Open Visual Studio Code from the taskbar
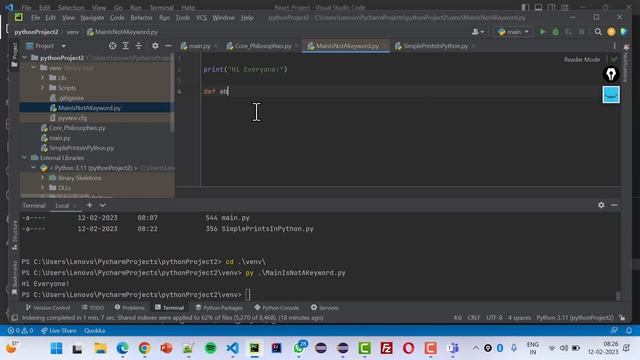 [233, 348]
